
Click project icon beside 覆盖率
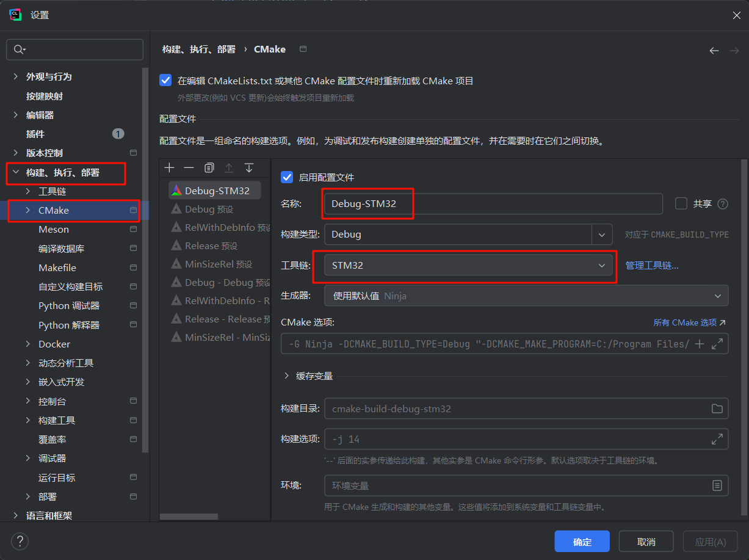(x=133, y=439)
